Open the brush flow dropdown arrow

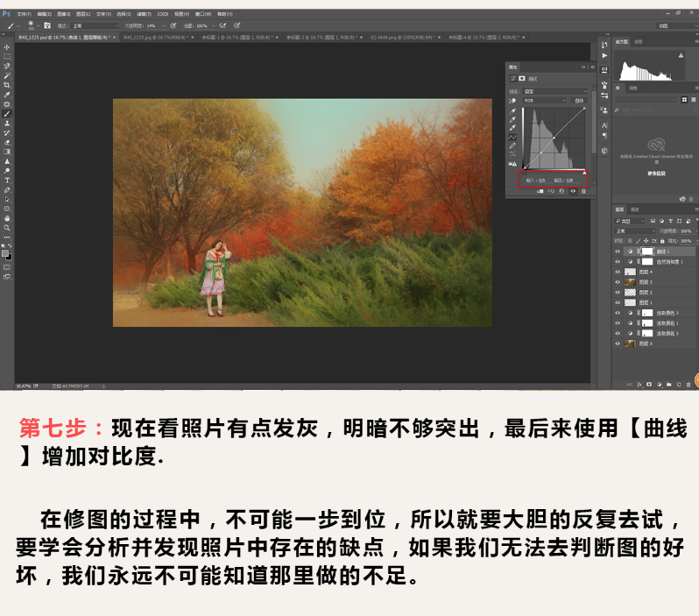click(x=213, y=26)
